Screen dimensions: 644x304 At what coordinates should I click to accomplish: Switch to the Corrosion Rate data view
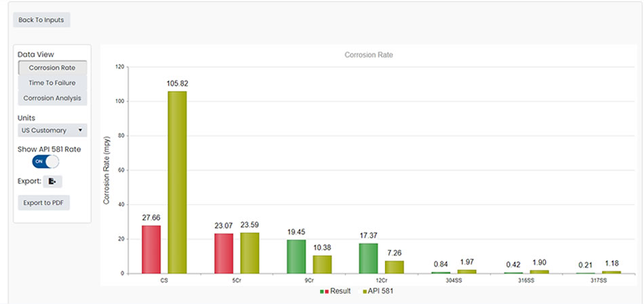pos(52,68)
